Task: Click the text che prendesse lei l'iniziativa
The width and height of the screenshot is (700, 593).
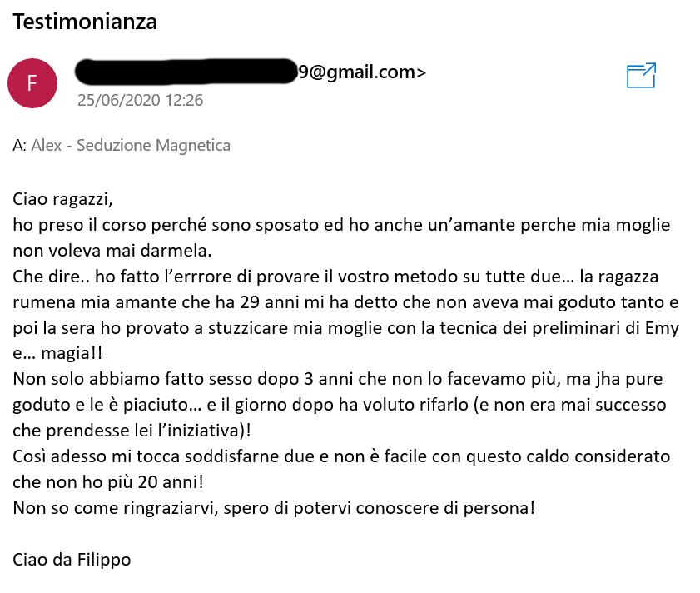Action: pos(132,431)
